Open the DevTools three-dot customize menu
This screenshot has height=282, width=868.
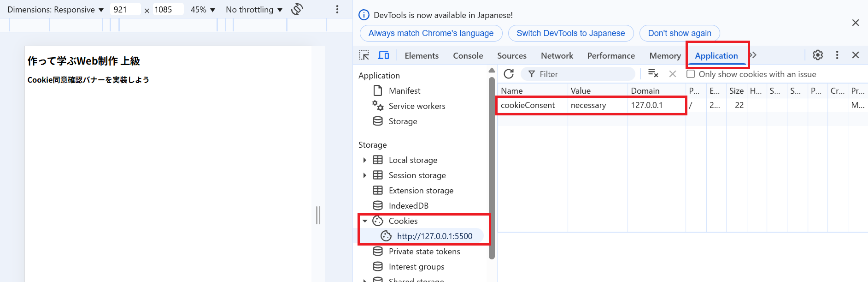[837, 55]
